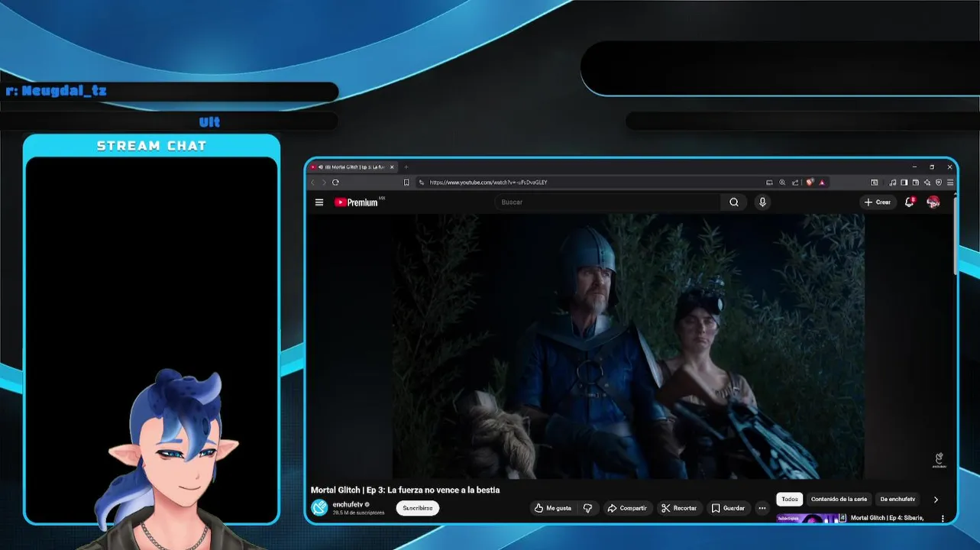Click the search magnifier button
This screenshot has height=550, width=980.
click(x=734, y=202)
